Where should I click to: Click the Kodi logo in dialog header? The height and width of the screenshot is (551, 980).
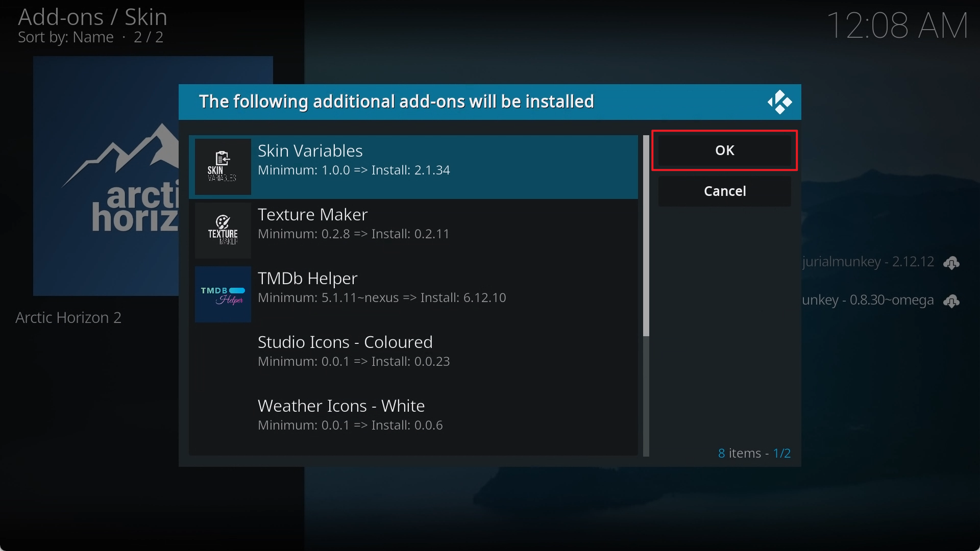(779, 102)
